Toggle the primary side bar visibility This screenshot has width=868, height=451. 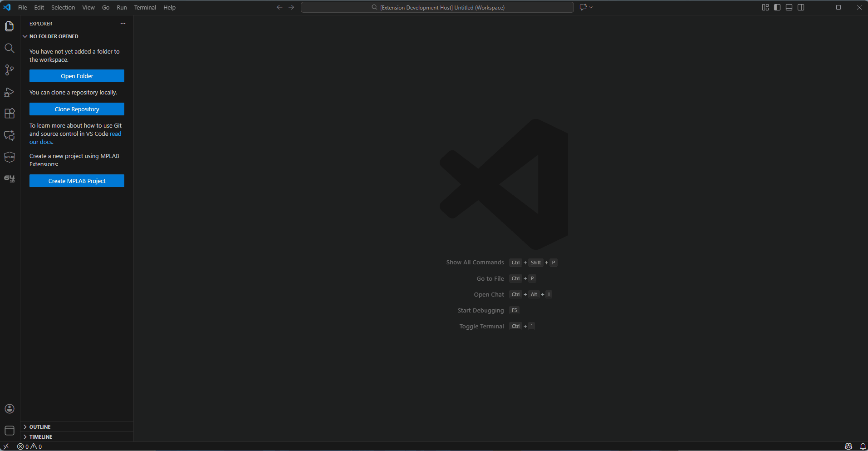[777, 7]
